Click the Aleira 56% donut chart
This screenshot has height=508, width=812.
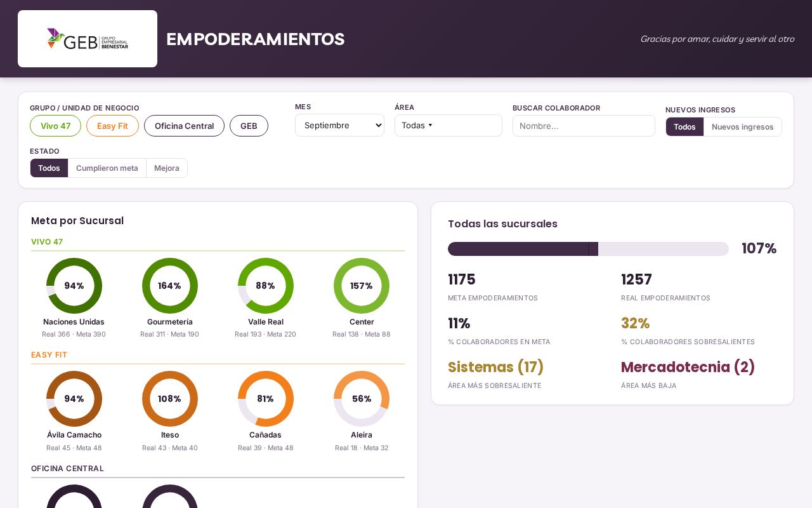[x=362, y=399]
